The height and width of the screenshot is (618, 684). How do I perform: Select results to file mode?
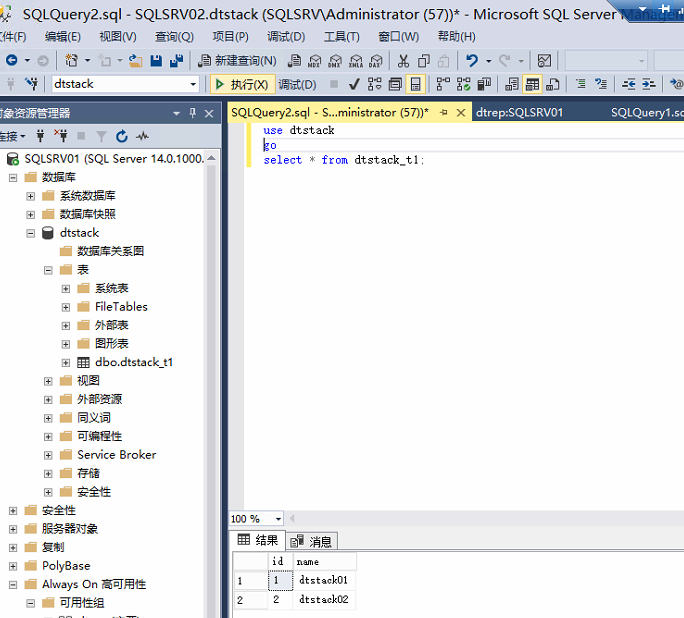click(x=553, y=84)
